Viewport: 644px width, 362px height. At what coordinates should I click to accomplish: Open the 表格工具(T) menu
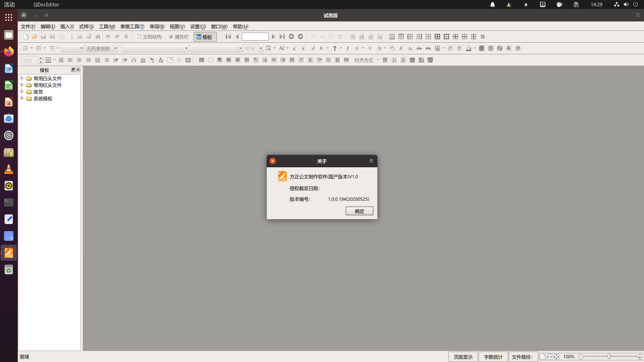[x=132, y=26]
